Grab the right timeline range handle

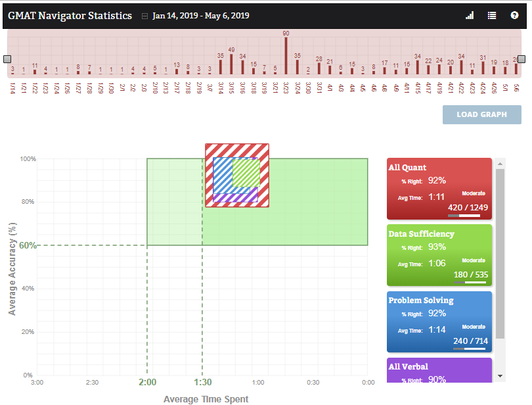coord(522,59)
